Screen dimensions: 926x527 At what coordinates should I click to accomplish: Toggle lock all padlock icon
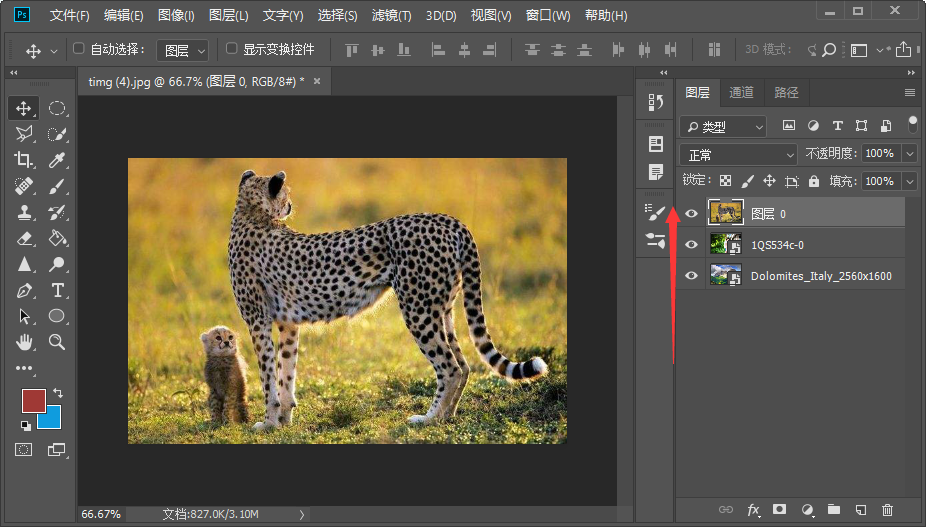click(814, 181)
